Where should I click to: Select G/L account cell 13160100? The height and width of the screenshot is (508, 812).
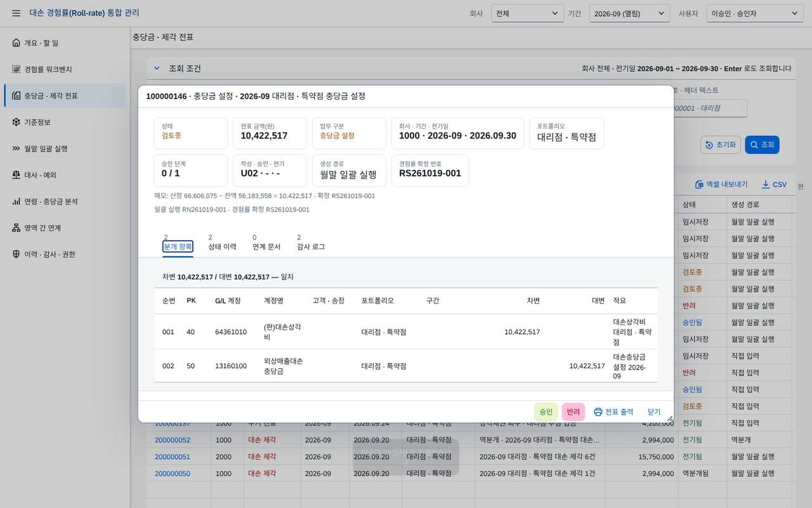click(x=231, y=366)
